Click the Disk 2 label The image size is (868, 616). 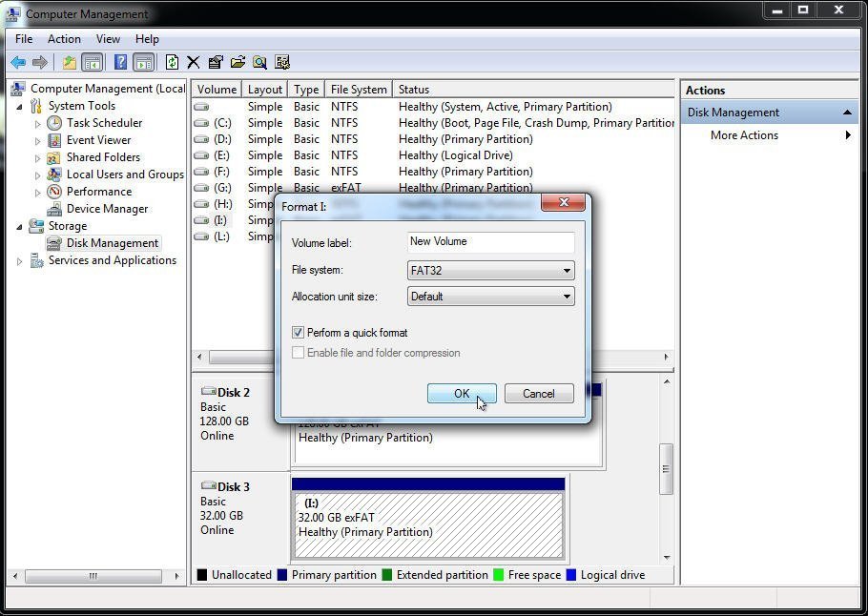click(233, 393)
